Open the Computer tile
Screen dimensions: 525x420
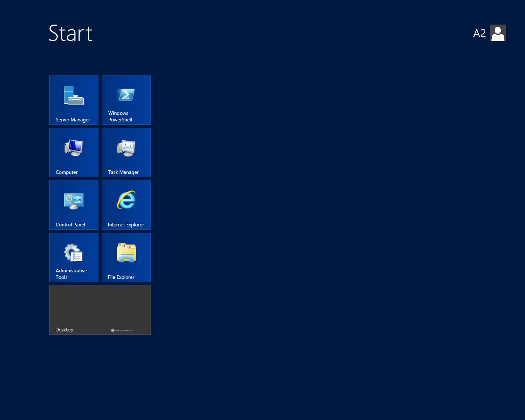click(74, 153)
